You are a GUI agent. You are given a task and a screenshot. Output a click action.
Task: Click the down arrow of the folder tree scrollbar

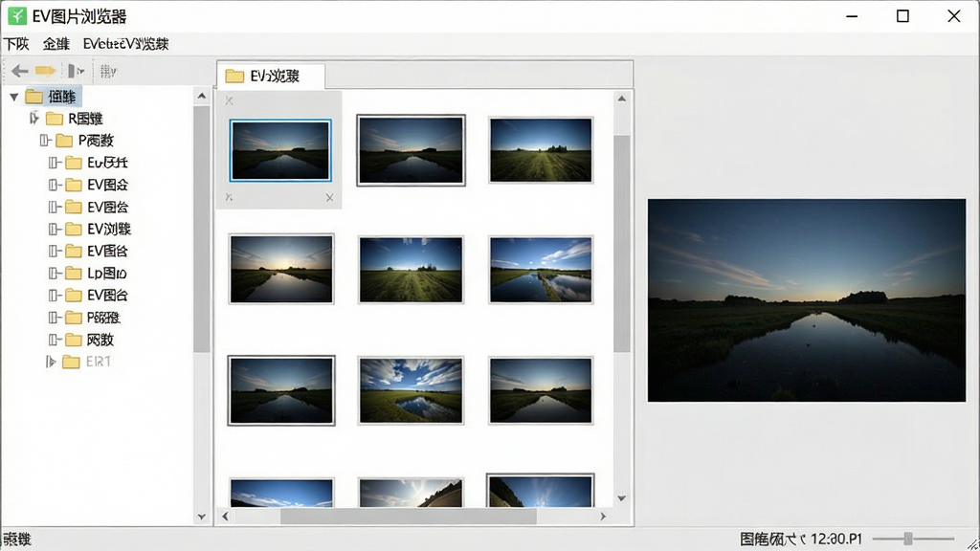point(201,517)
